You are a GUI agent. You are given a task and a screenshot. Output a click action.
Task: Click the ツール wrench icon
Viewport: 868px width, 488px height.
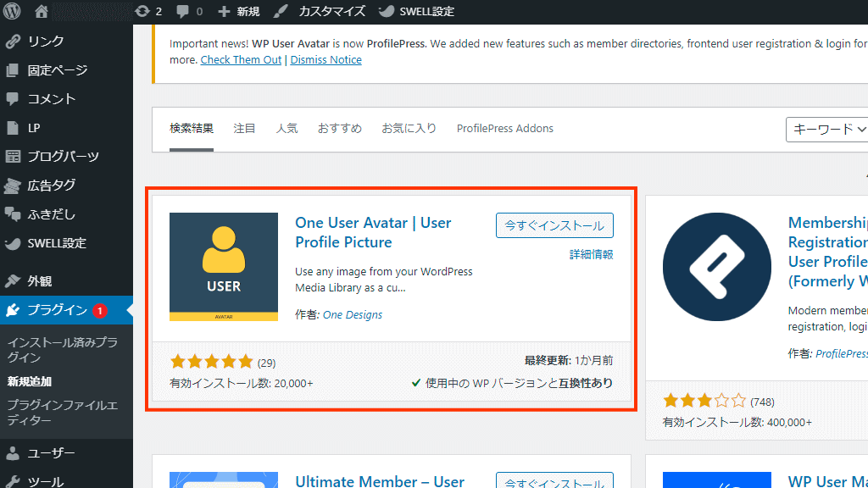point(13,481)
